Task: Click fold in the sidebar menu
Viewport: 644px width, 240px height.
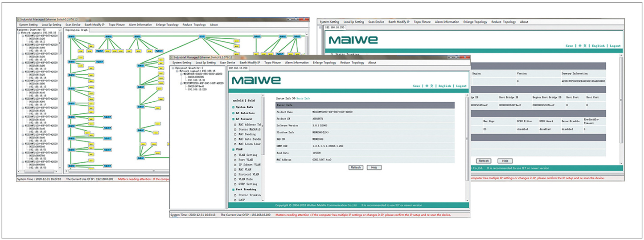Action: [x=251, y=101]
